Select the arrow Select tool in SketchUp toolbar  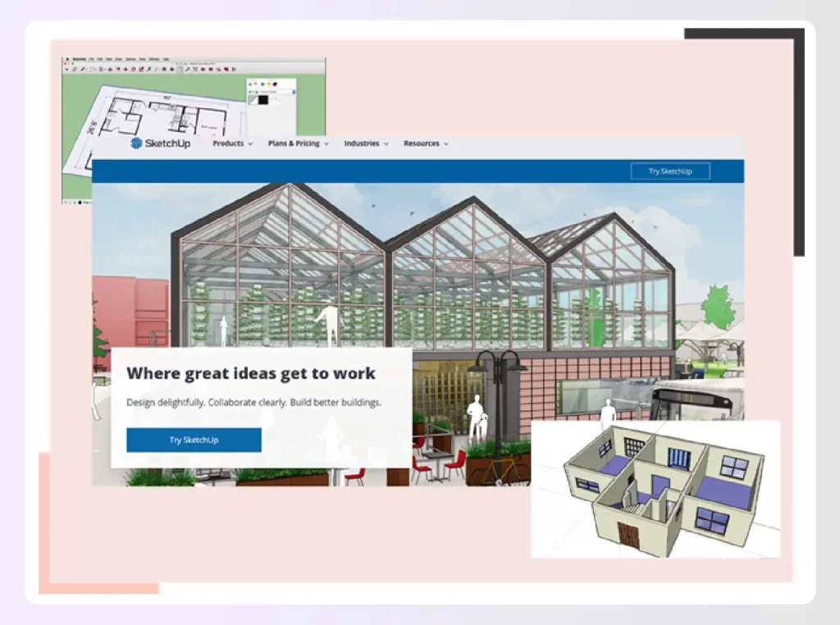pos(66,69)
